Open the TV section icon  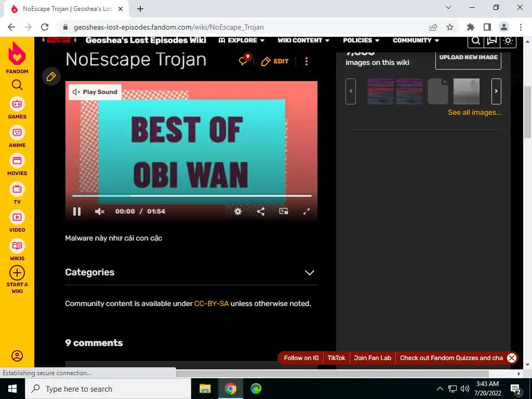(x=17, y=189)
